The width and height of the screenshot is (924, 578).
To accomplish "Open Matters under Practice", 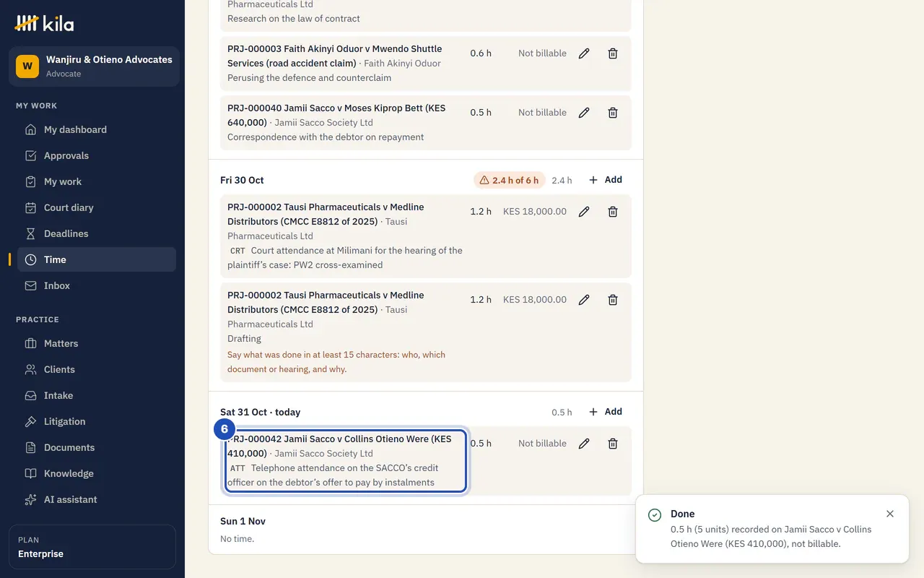I will click(x=97, y=343).
